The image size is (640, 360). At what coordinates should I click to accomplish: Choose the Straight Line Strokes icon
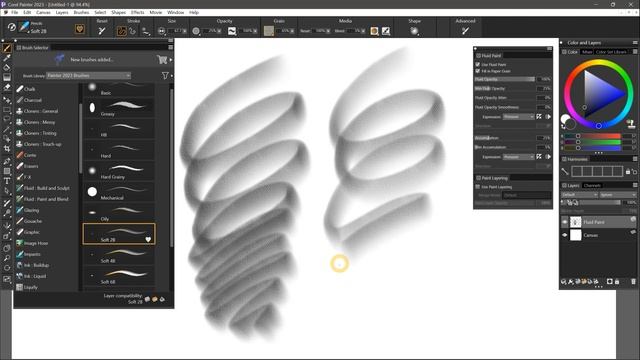(132, 31)
